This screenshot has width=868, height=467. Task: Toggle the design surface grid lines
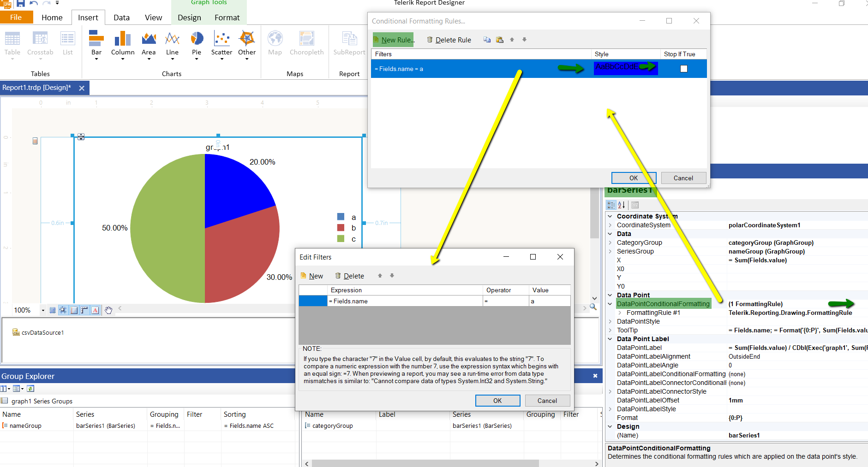53,310
